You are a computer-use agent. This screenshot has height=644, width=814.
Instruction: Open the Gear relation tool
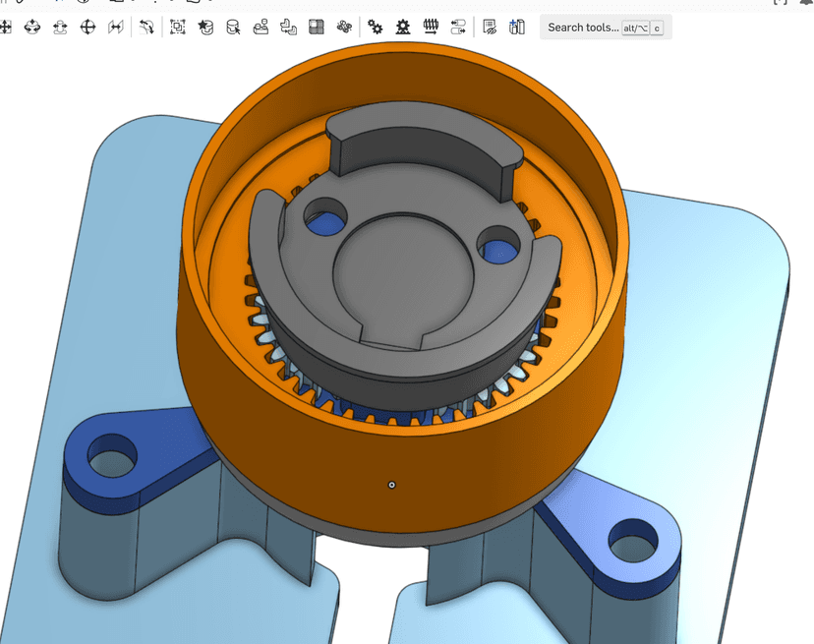[375, 28]
